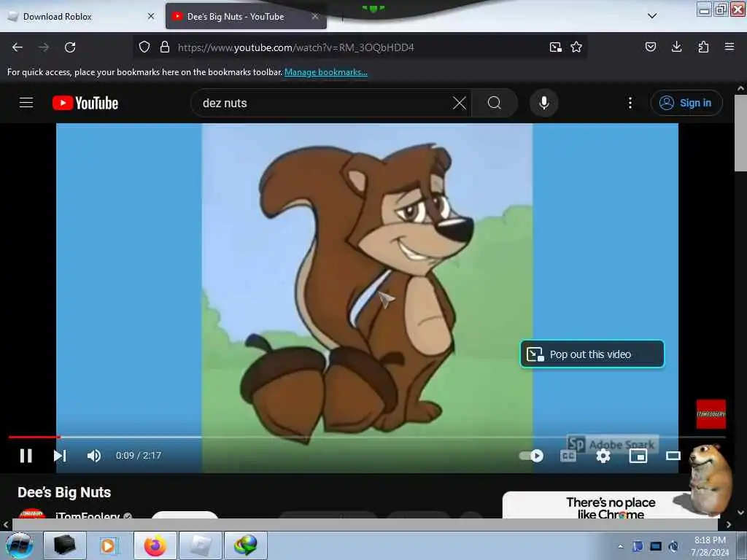
Task: Pause the video with the pause button
Action: 26,456
